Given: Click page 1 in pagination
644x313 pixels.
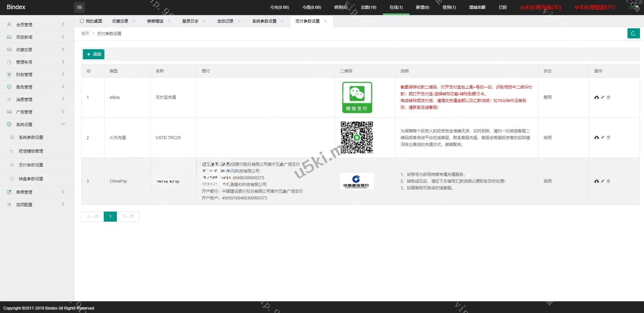Looking at the screenshot, I should click(x=110, y=217).
